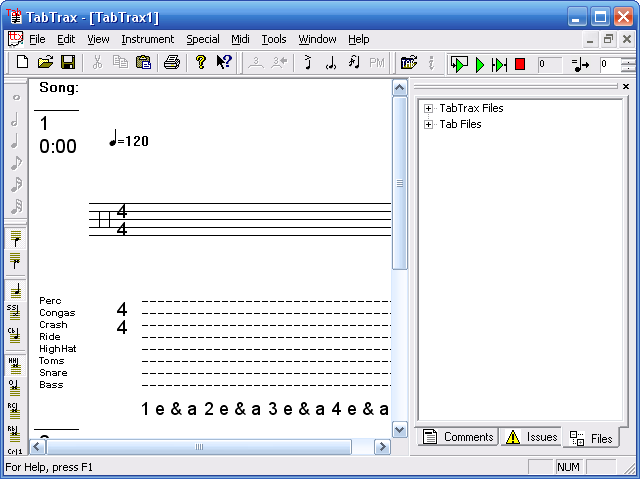Open the Edit menu
640x479 pixels.
coord(66,39)
